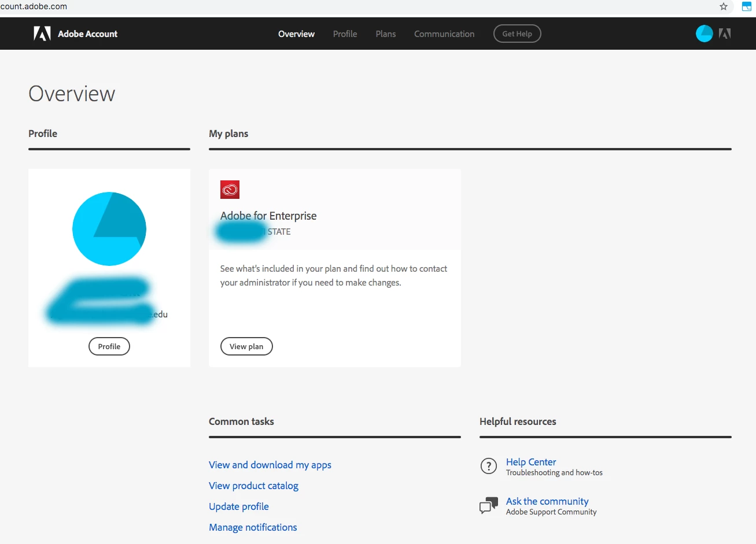Click the Update profile link
Screen dimensions: 756x544
pyautogui.click(x=239, y=506)
